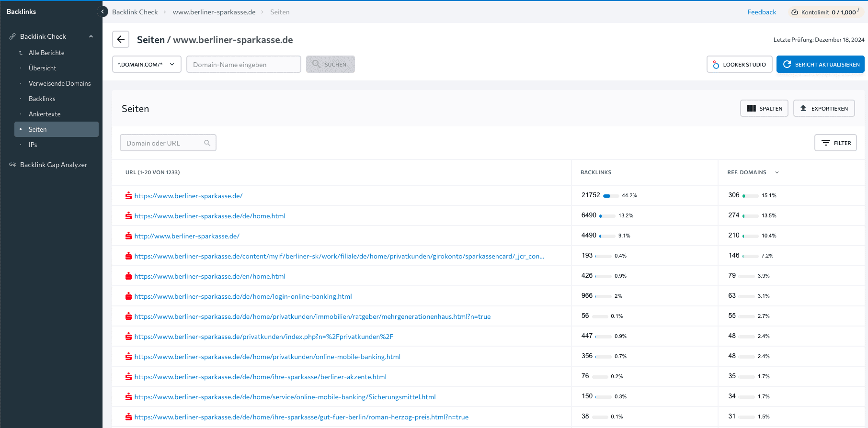This screenshot has width=868, height=428.
Task: Open IPs in sidebar
Action: (33, 145)
